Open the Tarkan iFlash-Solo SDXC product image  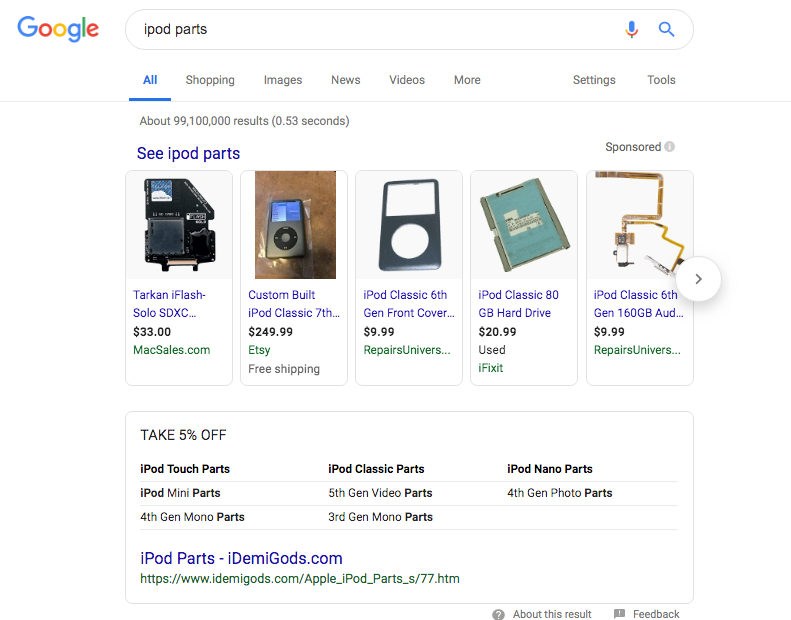pyautogui.click(x=179, y=225)
